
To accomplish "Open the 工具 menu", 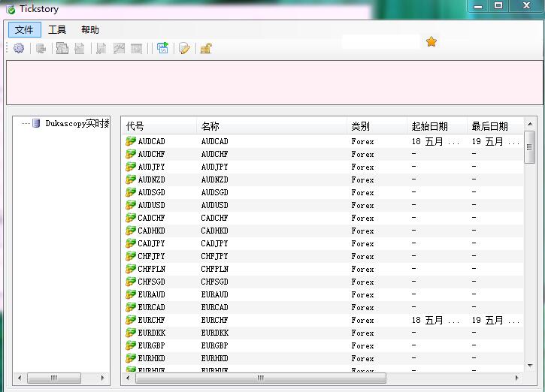I will click(x=57, y=30).
